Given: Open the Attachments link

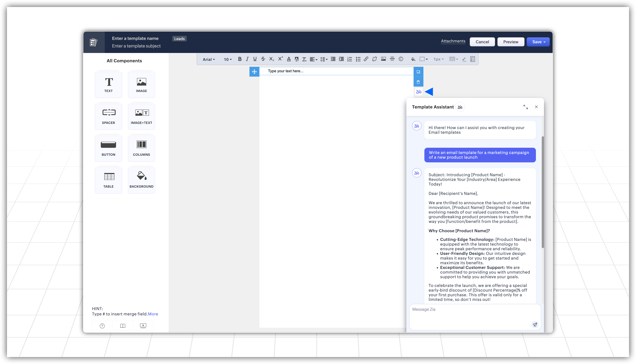Looking at the screenshot, I should (x=453, y=41).
